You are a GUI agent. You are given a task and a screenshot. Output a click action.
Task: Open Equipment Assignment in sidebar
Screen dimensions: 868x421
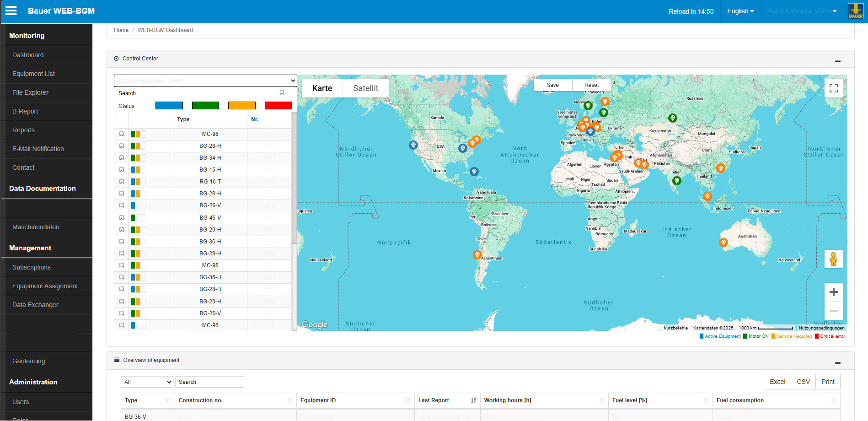[x=45, y=286]
